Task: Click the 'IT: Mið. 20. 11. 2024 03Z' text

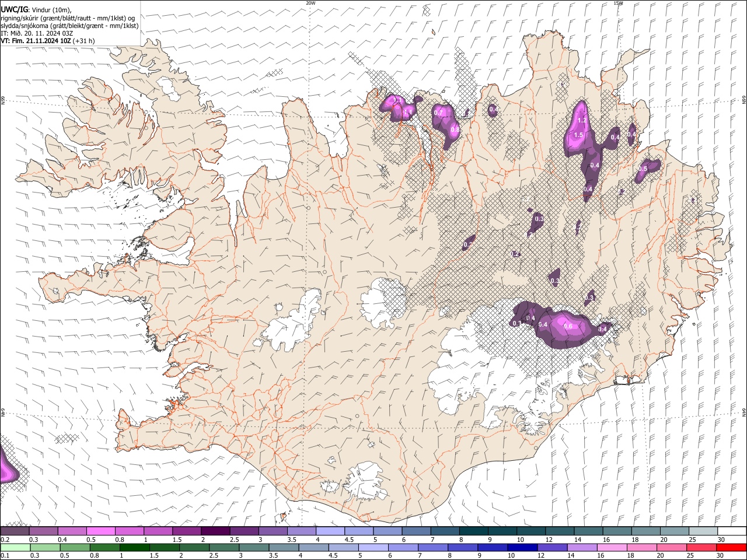Action: 37,33
